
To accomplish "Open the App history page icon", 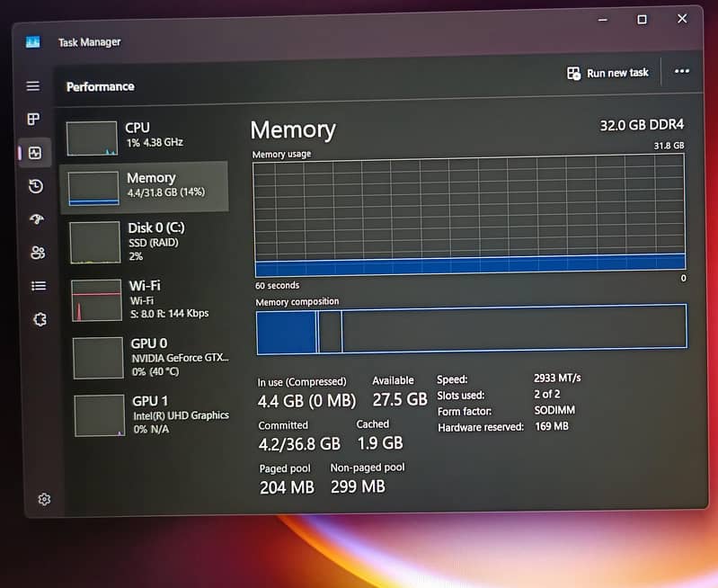I will [36, 186].
